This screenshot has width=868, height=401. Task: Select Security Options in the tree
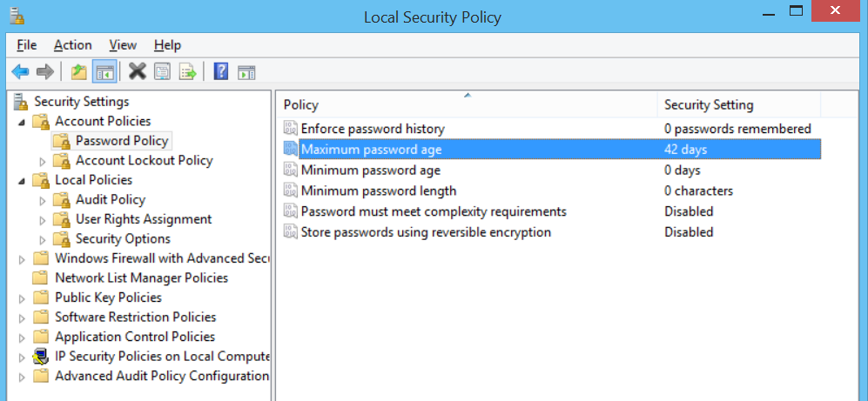[x=123, y=238]
